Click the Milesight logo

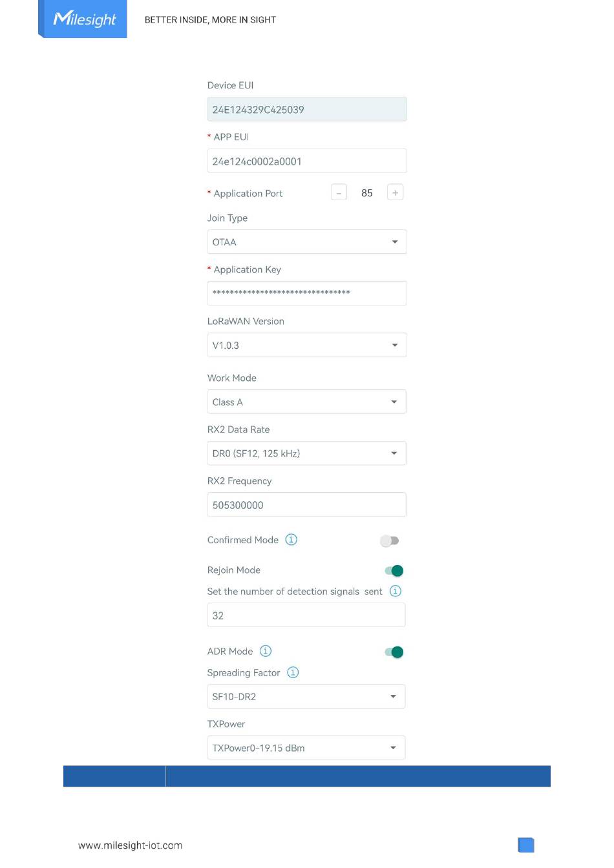[x=85, y=19]
